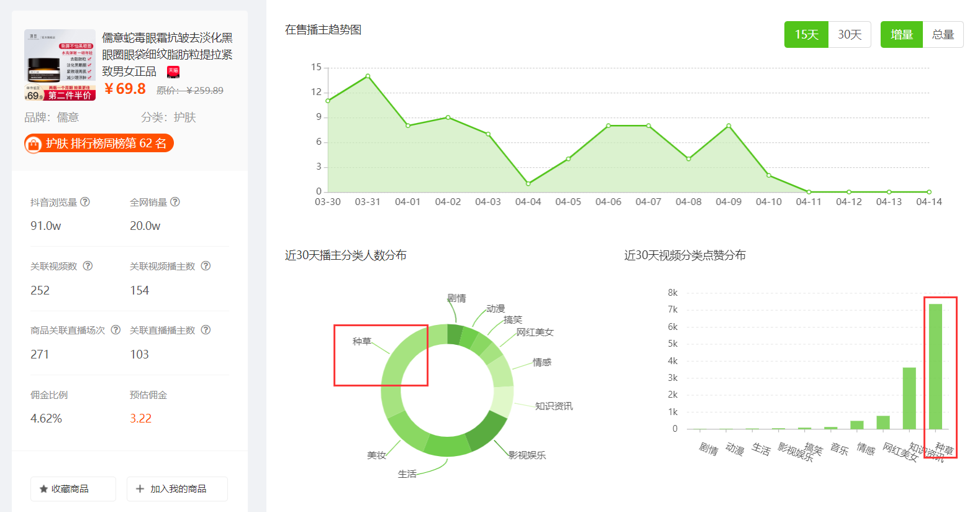
Task: Select the 总量 view
Action: 943,35
